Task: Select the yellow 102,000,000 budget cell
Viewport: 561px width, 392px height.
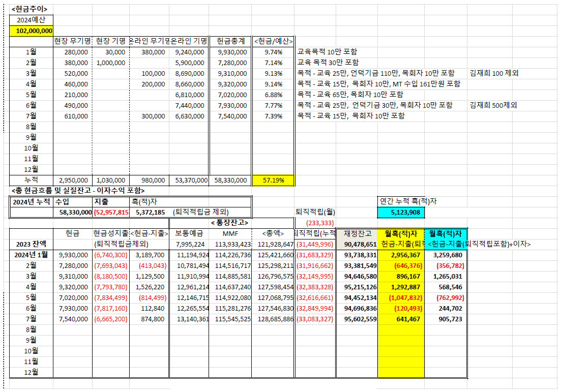Action: 31,31
